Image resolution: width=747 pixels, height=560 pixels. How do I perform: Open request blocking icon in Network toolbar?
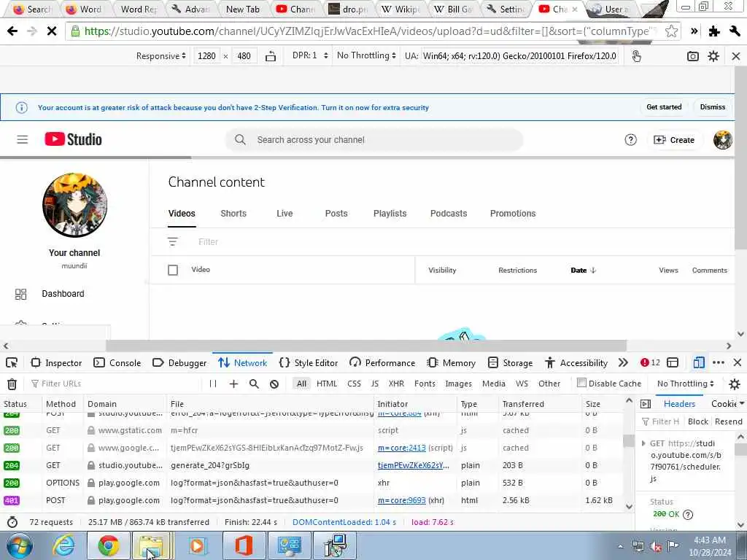(274, 384)
